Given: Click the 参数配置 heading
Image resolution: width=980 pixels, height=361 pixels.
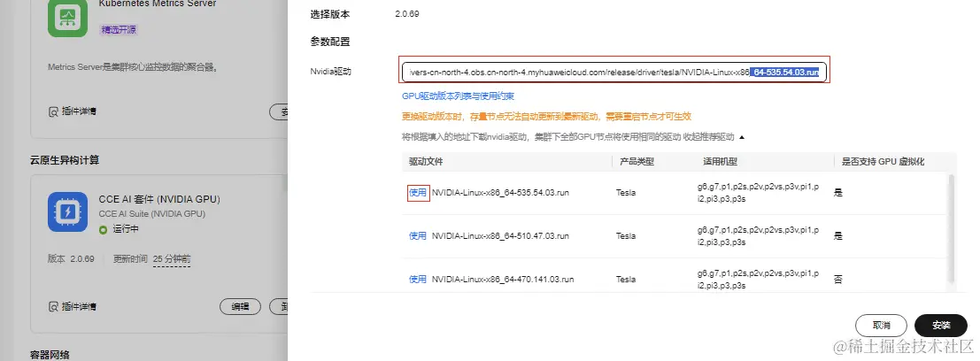Looking at the screenshot, I should coord(330,42).
